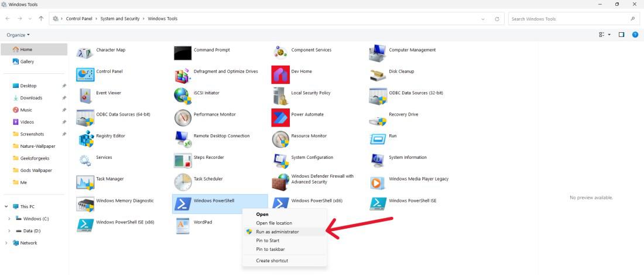Image resolution: width=644 pixels, height=275 pixels.
Task: Open Remote Desktop Connection icon
Action: [183, 139]
